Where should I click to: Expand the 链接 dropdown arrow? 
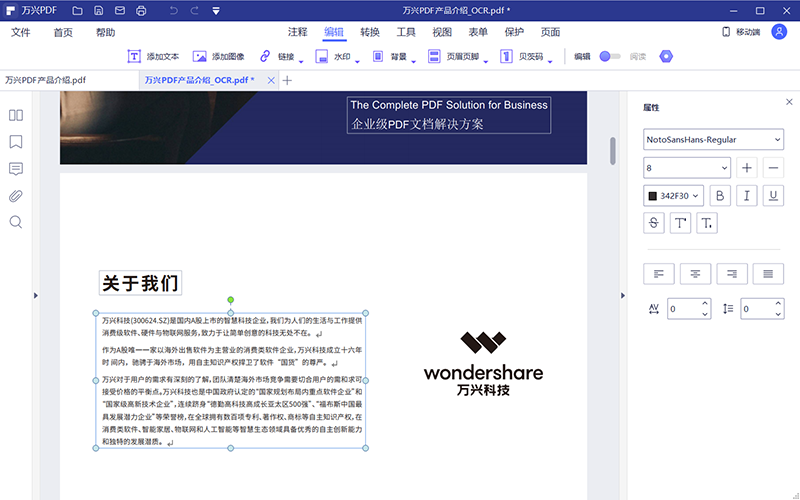[301, 61]
